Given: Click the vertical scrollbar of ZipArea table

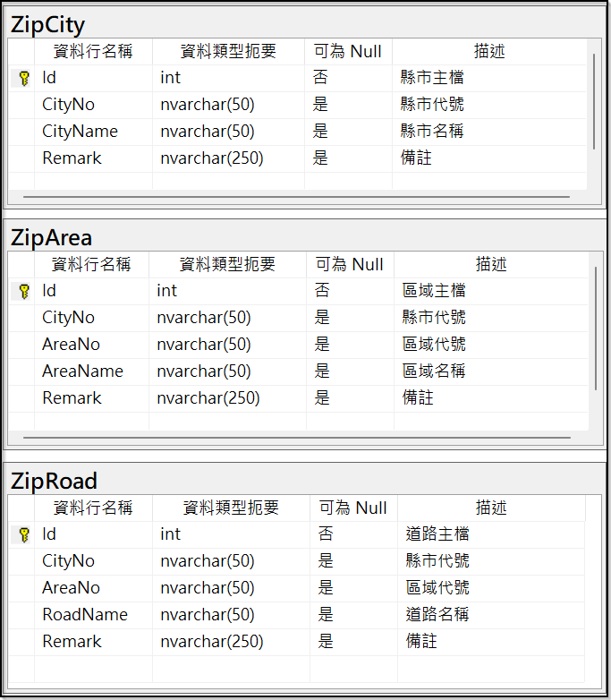Looking at the screenshot, I should click(596, 329).
